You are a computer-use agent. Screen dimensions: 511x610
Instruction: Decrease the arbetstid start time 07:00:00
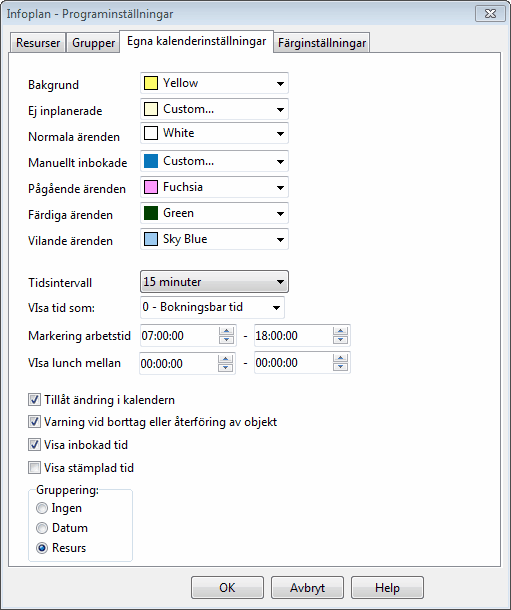click(x=226, y=340)
